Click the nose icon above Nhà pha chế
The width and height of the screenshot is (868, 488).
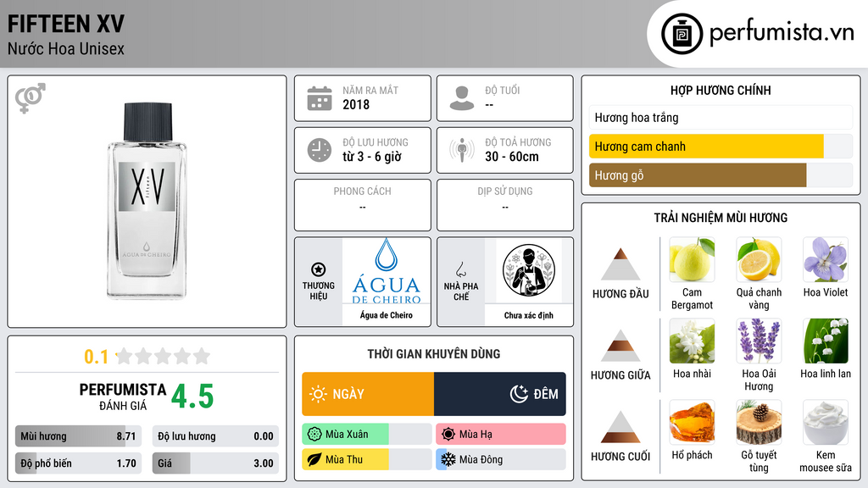(461, 269)
